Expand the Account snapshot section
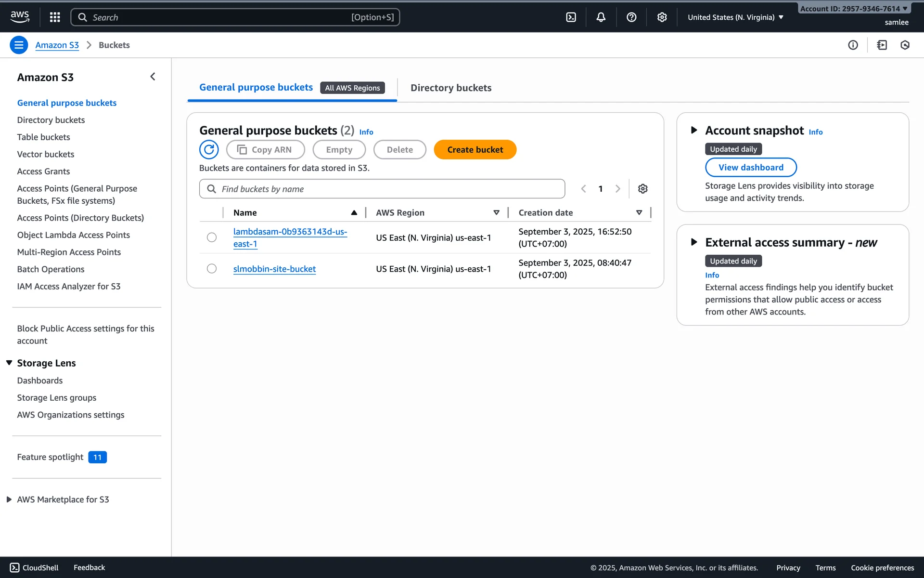This screenshot has height=578, width=924. (x=694, y=130)
